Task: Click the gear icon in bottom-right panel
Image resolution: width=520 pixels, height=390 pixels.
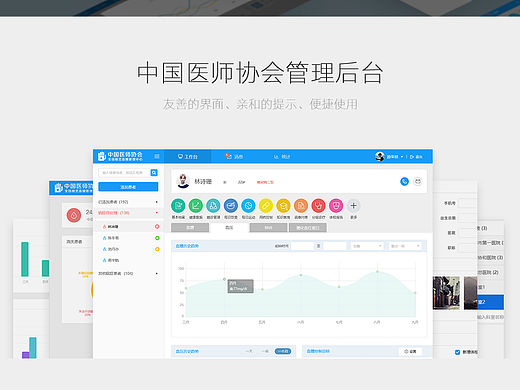Action: pyautogui.click(x=406, y=351)
